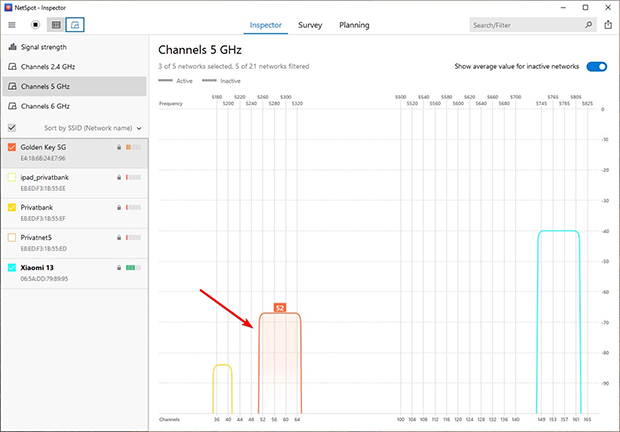Click the Signal strength bar chart icon
This screenshot has height=432, width=620.
coord(13,47)
